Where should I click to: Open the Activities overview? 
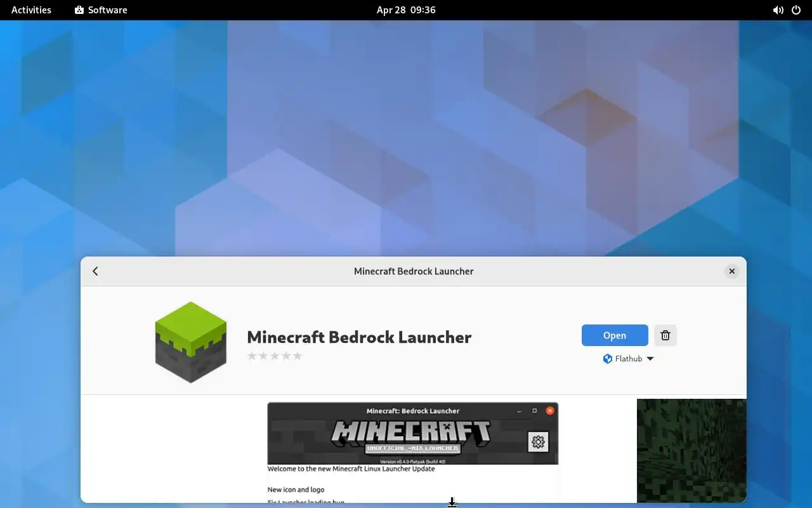[x=31, y=10]
